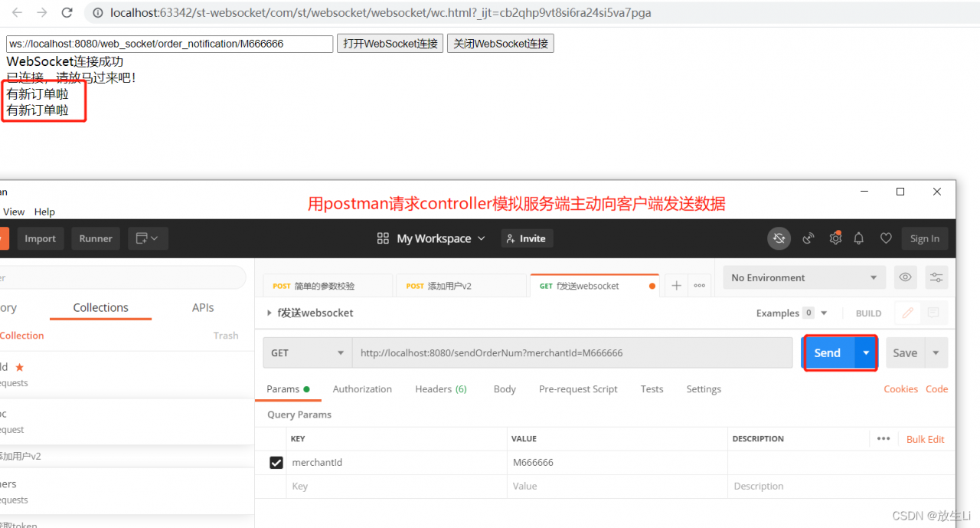Open manage environments sliders icon
Image resolution: width=980 pixels, height=528 pixels.
pyautogui.click(x=936, y=277)
